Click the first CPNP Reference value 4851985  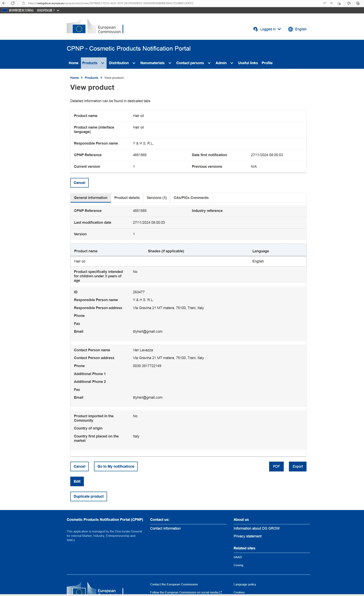click(140, 155)
